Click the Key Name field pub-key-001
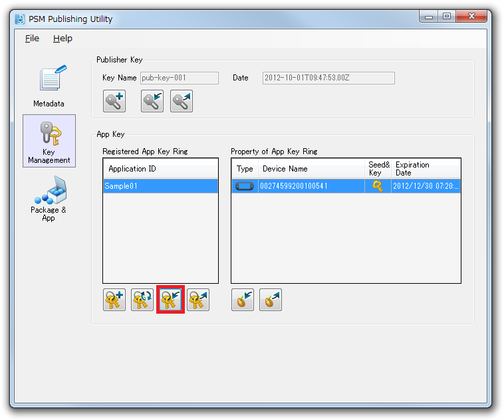The image size is (504, 420). (179, 78)
